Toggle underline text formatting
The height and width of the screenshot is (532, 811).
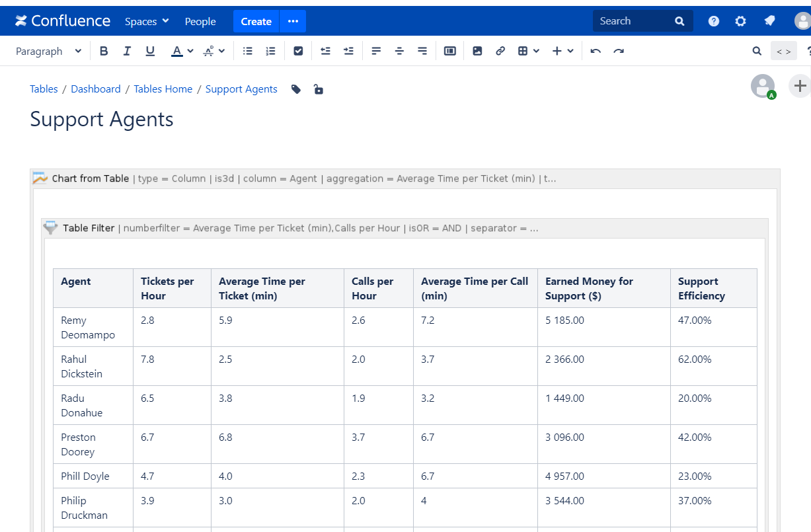coord(150,51)
